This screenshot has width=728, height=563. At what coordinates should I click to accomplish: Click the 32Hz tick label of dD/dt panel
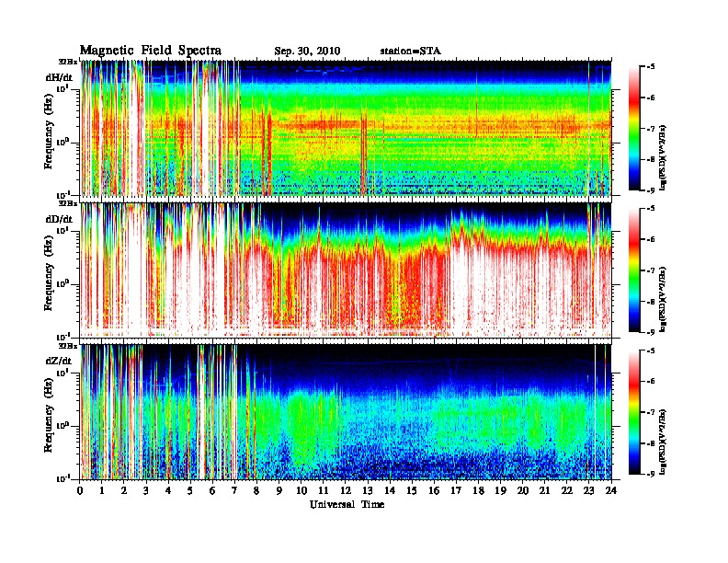pos(67,203)
